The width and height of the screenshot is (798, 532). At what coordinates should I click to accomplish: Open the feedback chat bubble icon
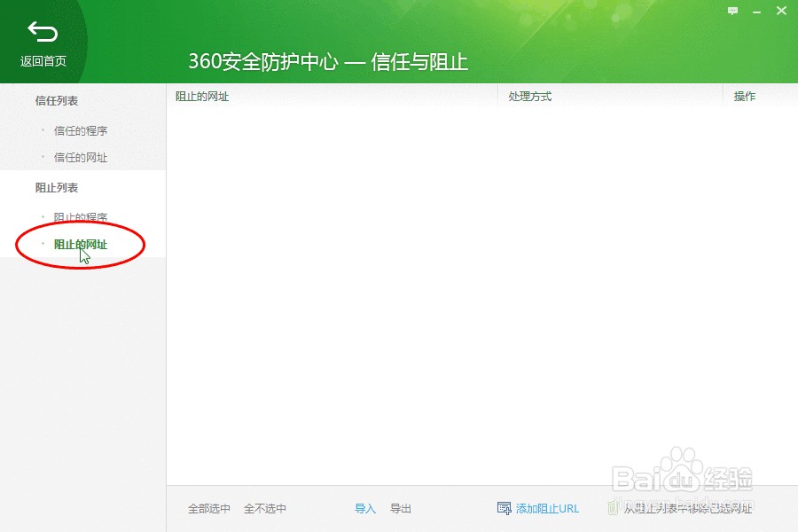coord(733,11)
